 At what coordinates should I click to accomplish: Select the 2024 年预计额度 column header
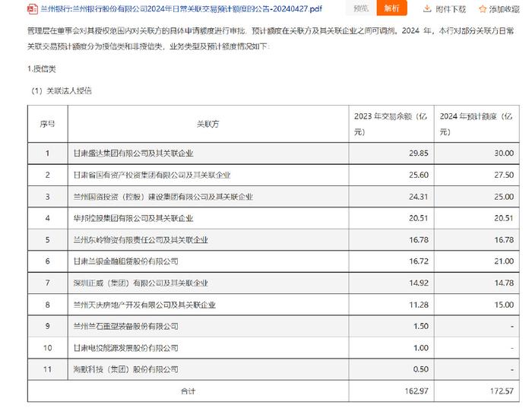[477, 124]
